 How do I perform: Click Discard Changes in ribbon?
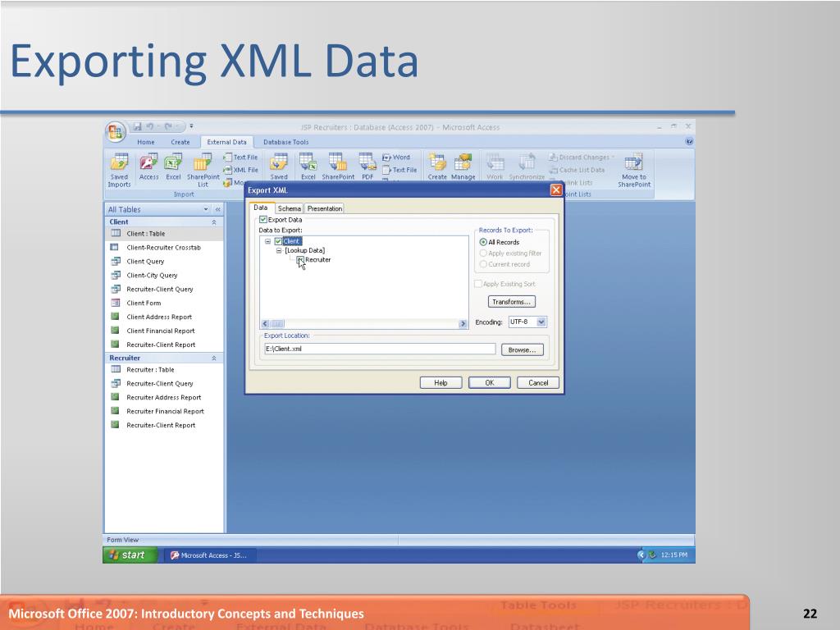click(x=582, y=157)
